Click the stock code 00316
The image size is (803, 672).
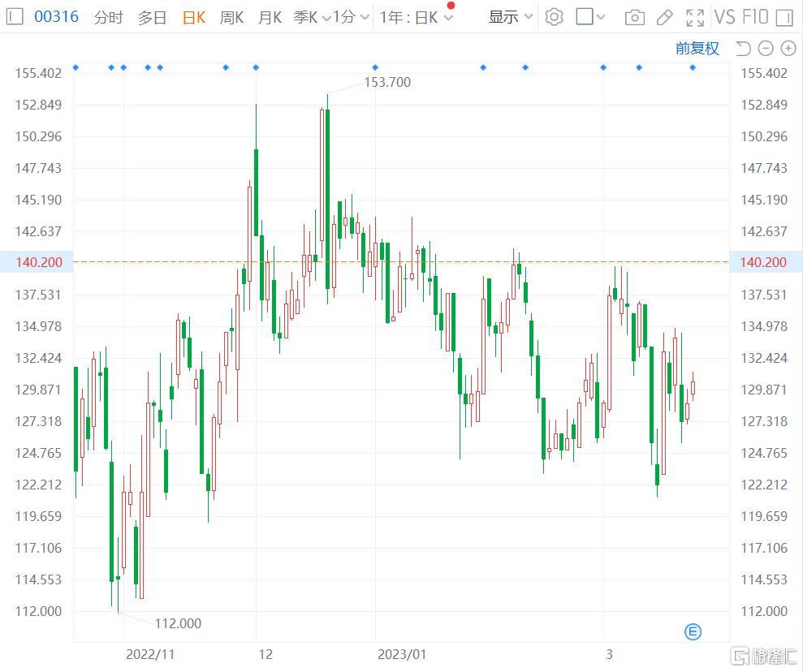click(56, 16)
